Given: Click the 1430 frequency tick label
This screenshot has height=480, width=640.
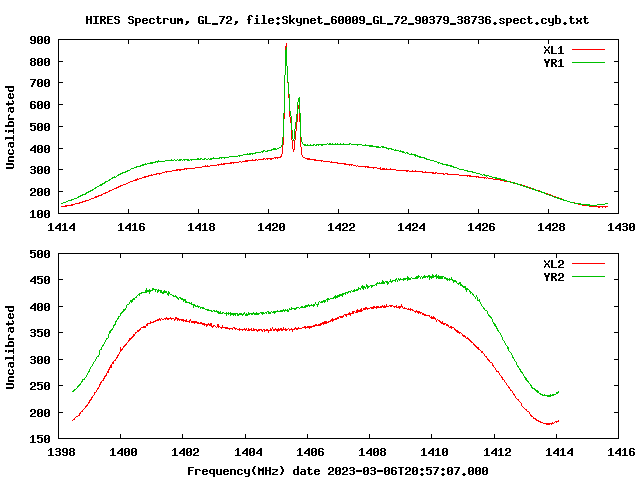Looking at the screenshot, I should click(x=621, y=227).
